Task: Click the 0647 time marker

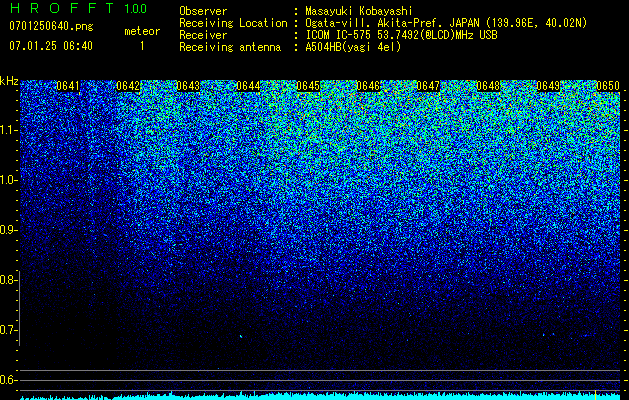Action: pyautogui.click(x=428, y=86)
